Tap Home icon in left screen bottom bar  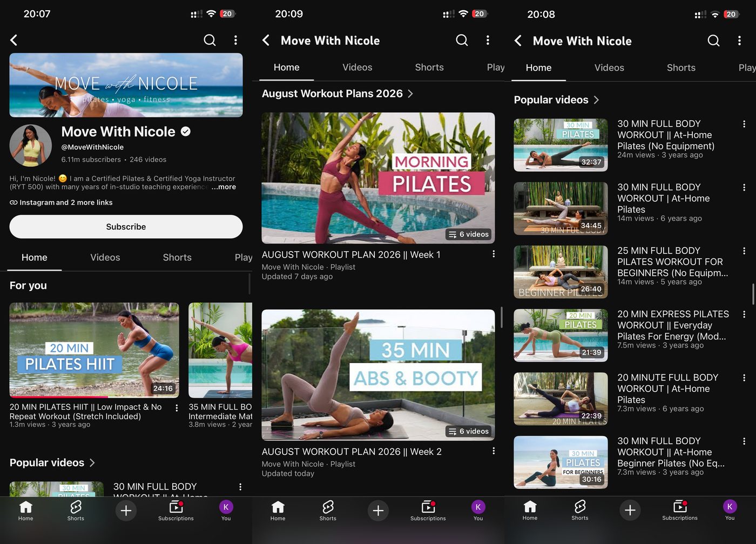(25, 511)
